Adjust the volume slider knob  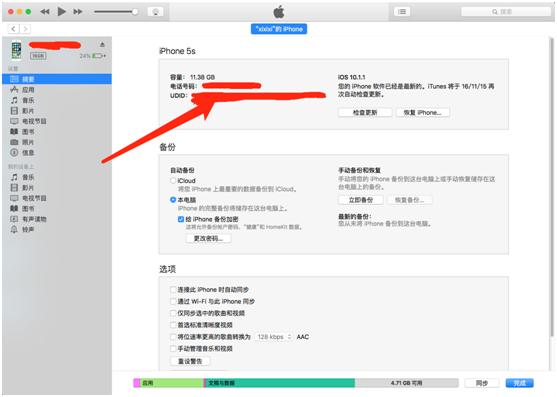click(135, 12)
